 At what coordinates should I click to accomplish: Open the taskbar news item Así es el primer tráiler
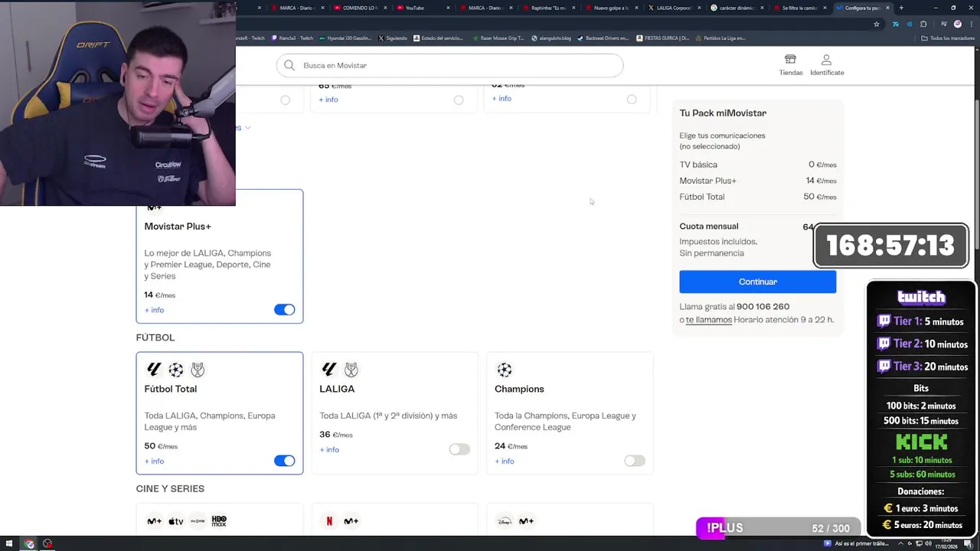[856, 544]
